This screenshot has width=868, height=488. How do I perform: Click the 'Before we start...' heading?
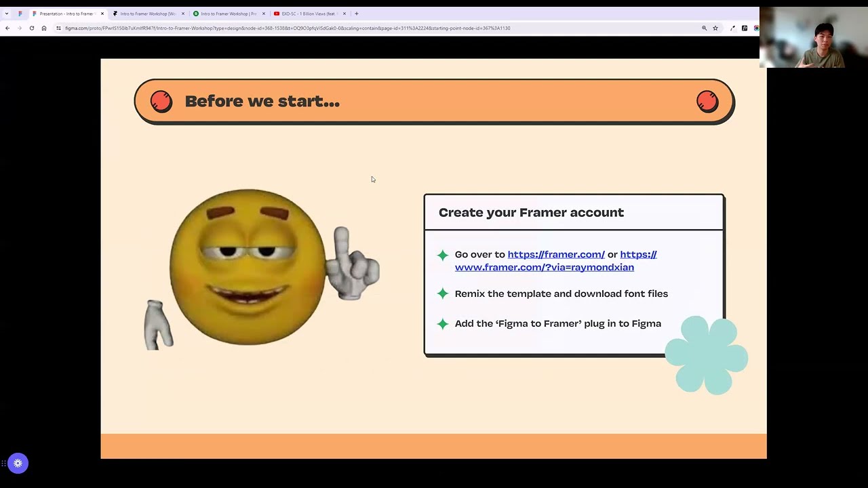pos(262,102)
